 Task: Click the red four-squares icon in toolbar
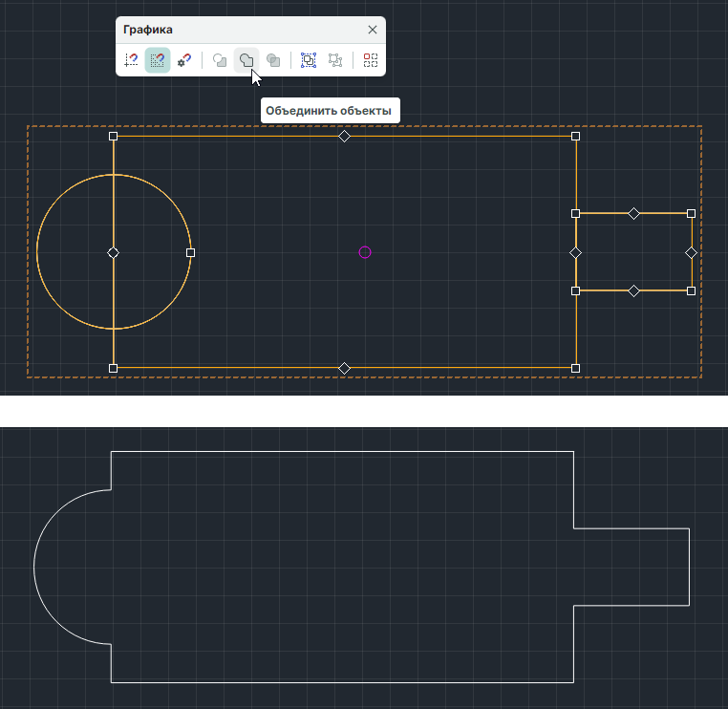(x=371, y=60)
